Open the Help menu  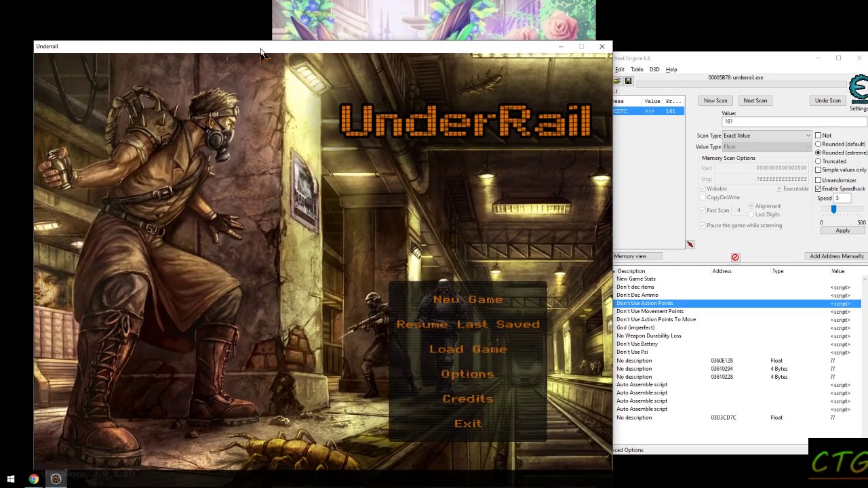click(x=671, y=70)
